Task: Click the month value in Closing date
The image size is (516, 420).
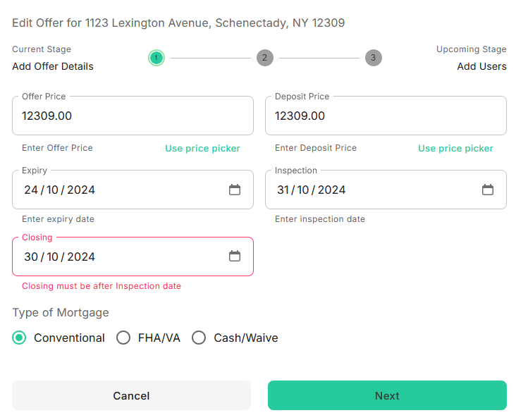Action: tap(52, 257)
